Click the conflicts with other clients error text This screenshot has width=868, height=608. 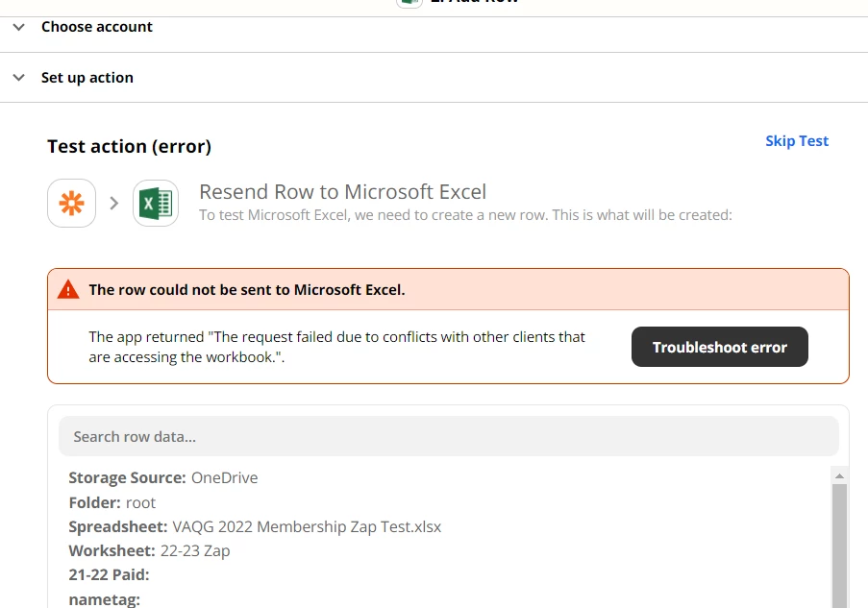pyautogui.click(x=336, y=347)
